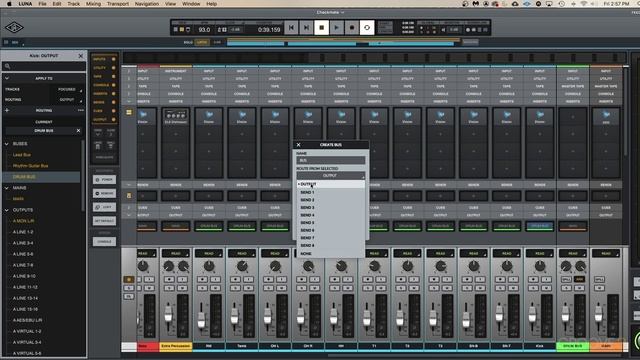Screen dimensions: 640x360
Task: Click the Extra Percussion track name label
Action: tap(176, 346)
